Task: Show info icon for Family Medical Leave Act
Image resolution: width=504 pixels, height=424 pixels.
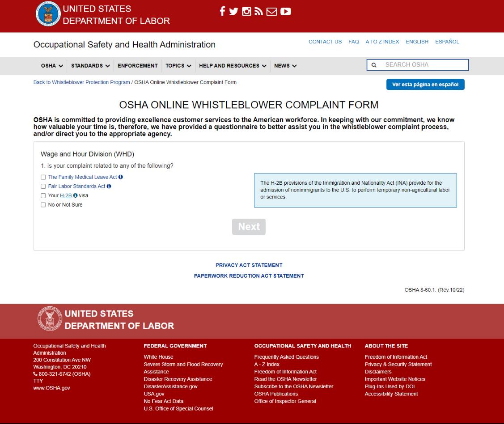Action: [x=121, y=177]
